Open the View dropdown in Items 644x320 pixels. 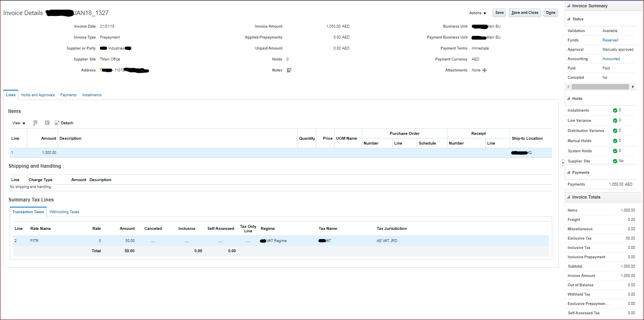tap(19, 123)
